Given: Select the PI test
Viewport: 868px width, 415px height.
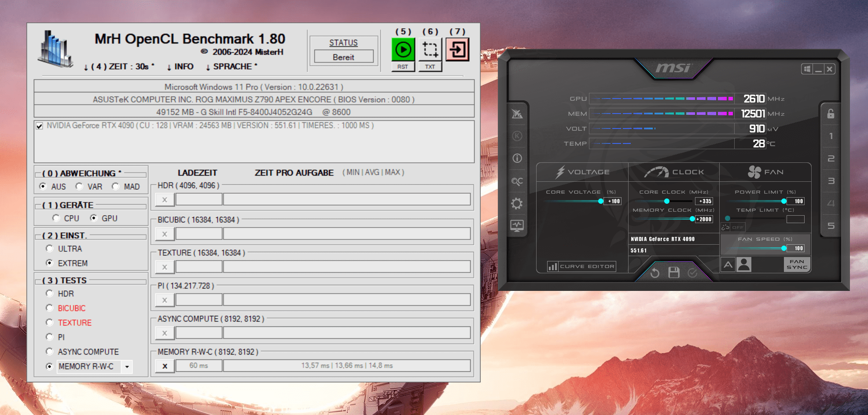Looking at the screenshot, I should [x=49, y=337].
